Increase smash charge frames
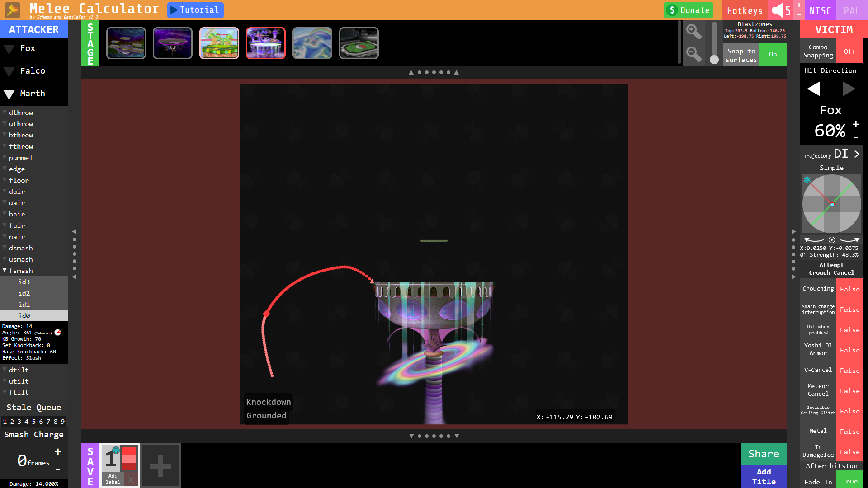The width and height of the screenshot is (868, 488). 58,452
